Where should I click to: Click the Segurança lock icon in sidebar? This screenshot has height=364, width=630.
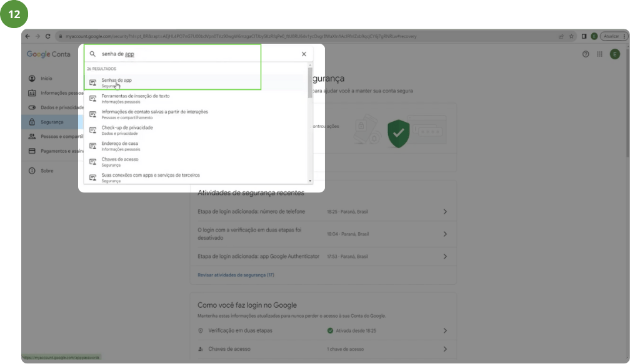32,122
